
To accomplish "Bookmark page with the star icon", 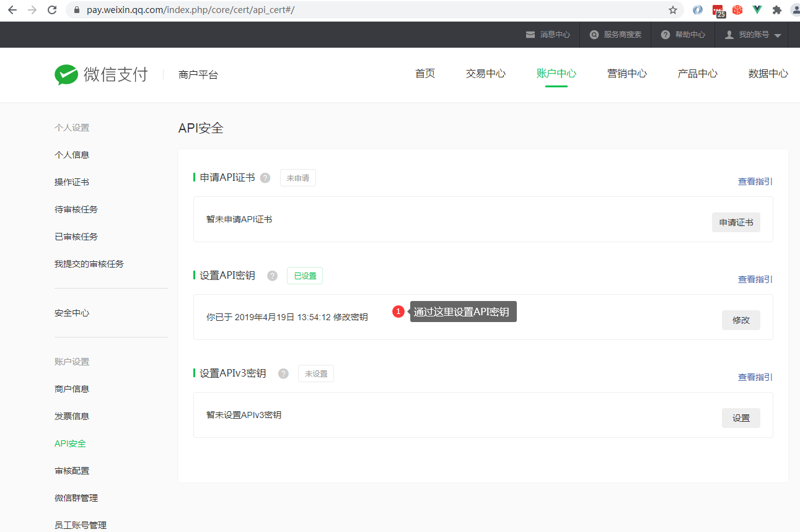I will pyautogui.click(x=673, y=10).
